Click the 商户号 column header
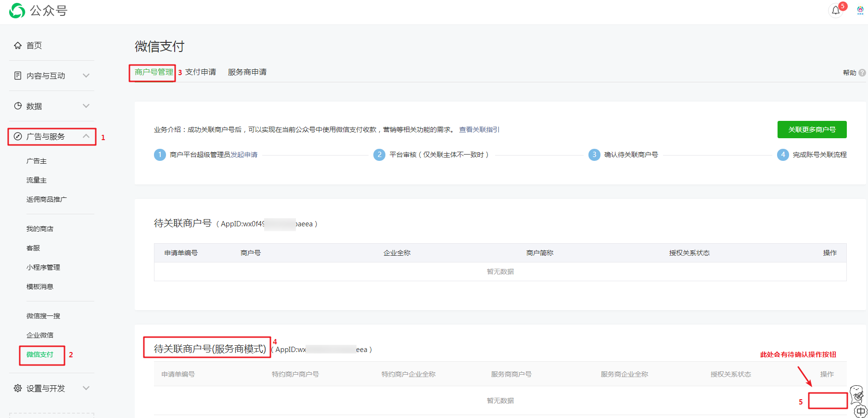 click(251, 253)
